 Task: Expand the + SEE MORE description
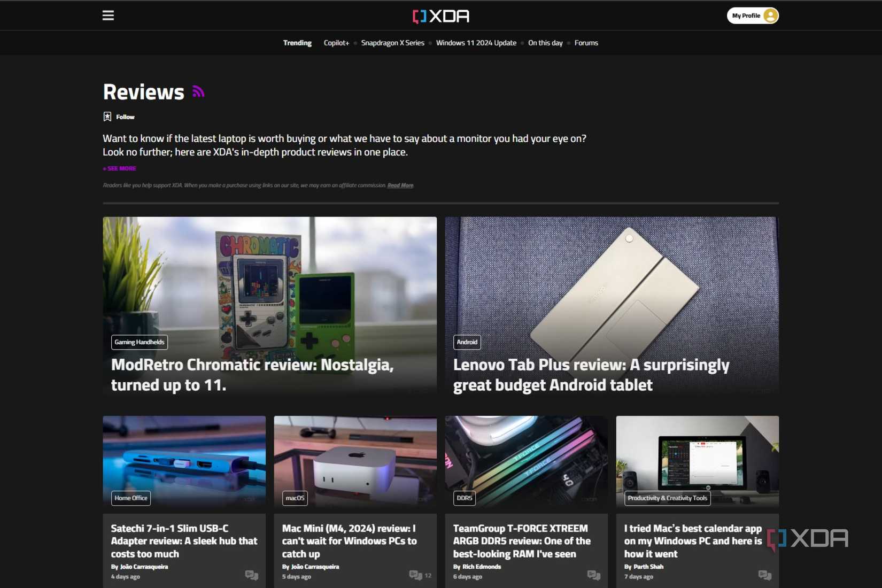pyautogui.click(x=119, y=168)
